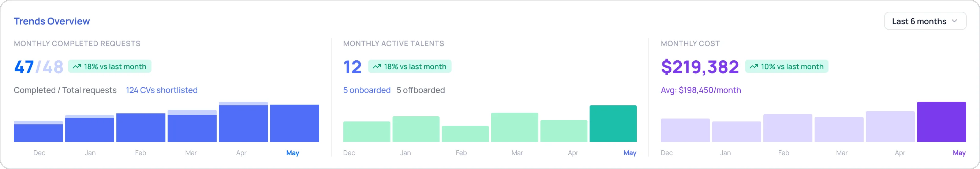The width and height of the screenshot is (980, 169).
Task: Click the Avg: $198,450/month text
Action: tap(701, 90)
